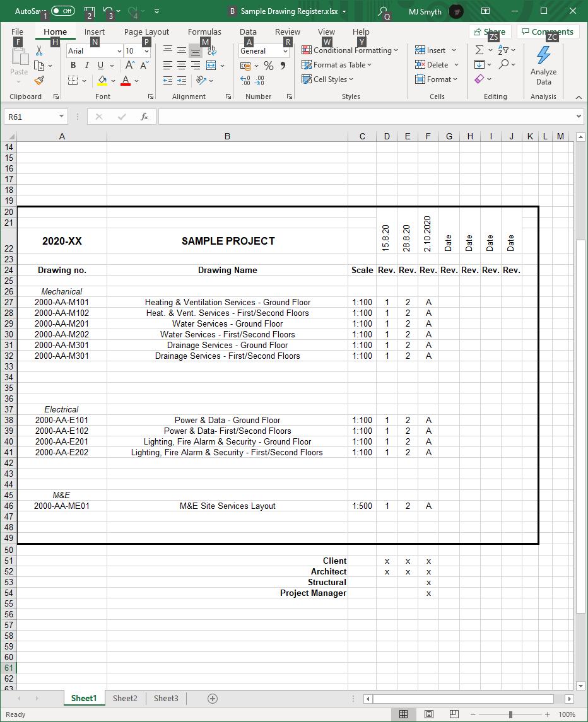
Task: Click the Share button
Action: click(490, 31)
